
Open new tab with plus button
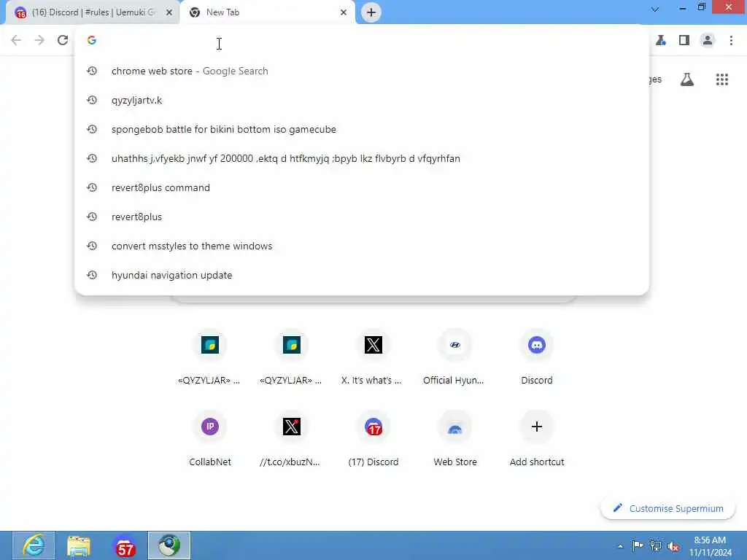point(371,12)
